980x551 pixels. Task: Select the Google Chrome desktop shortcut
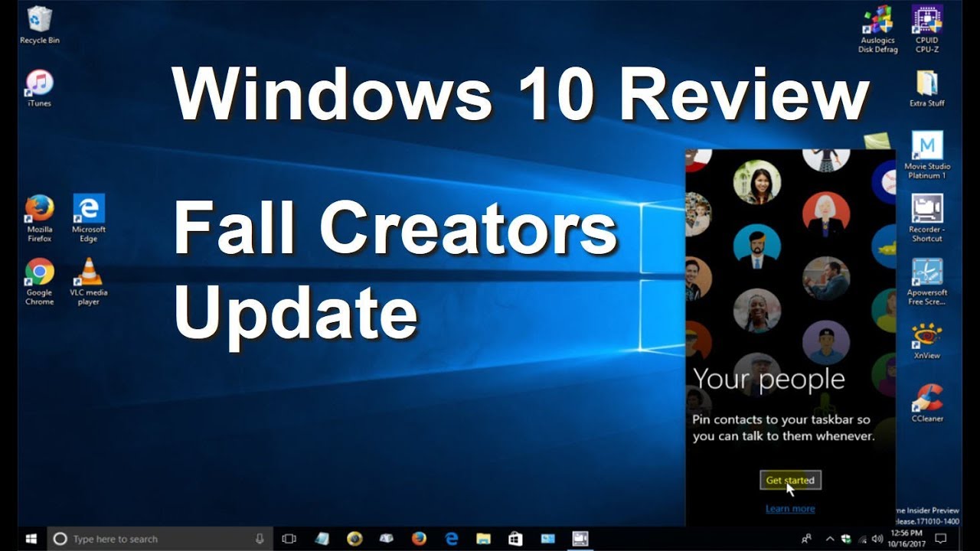pos(39,282)
